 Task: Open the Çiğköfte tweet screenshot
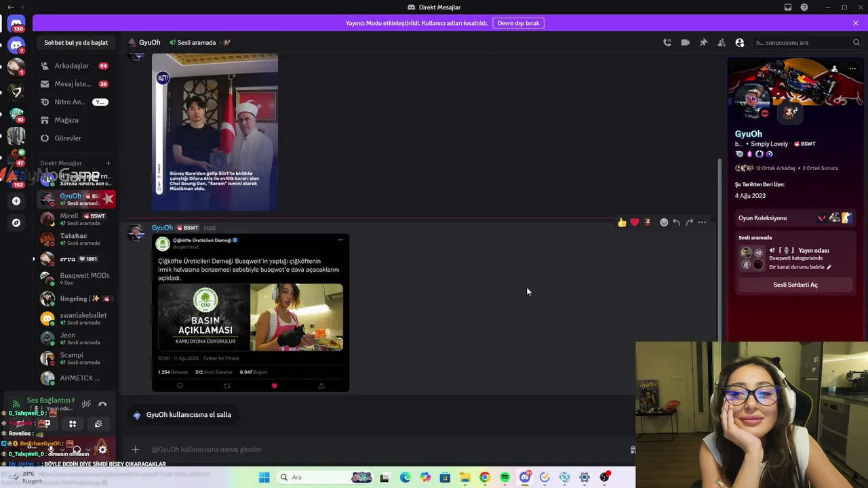(251, 313)
